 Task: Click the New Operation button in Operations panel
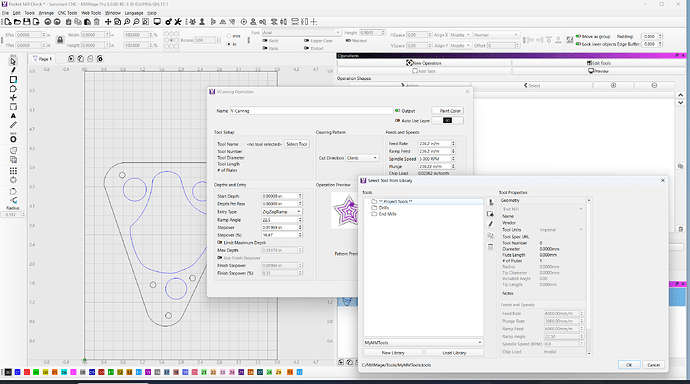click(424, 63)
